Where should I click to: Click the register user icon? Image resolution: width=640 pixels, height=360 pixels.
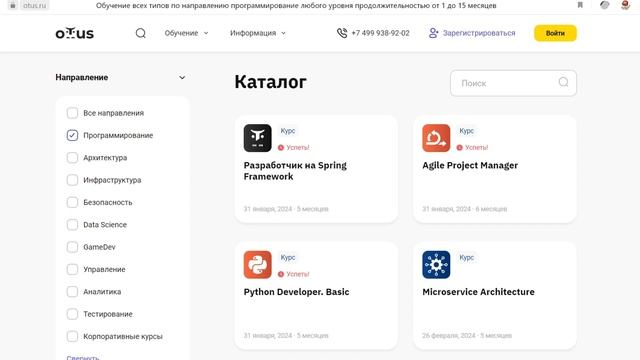433,33
